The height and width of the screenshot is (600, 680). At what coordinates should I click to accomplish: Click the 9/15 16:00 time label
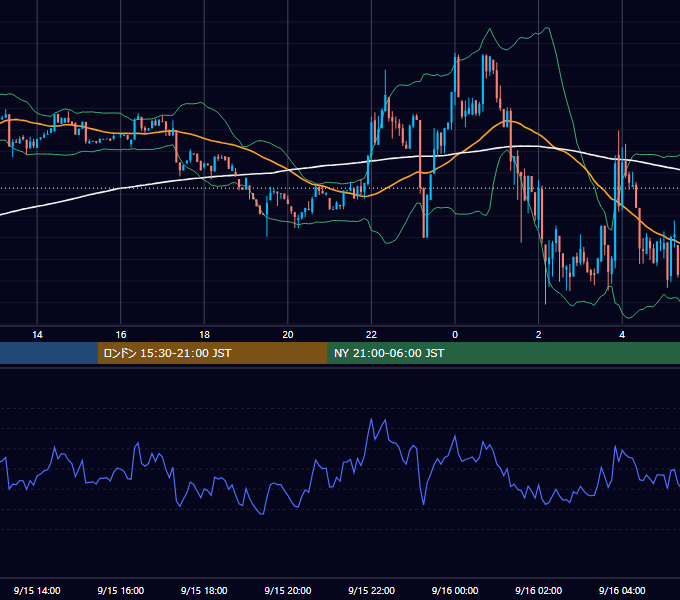(121, 590)
